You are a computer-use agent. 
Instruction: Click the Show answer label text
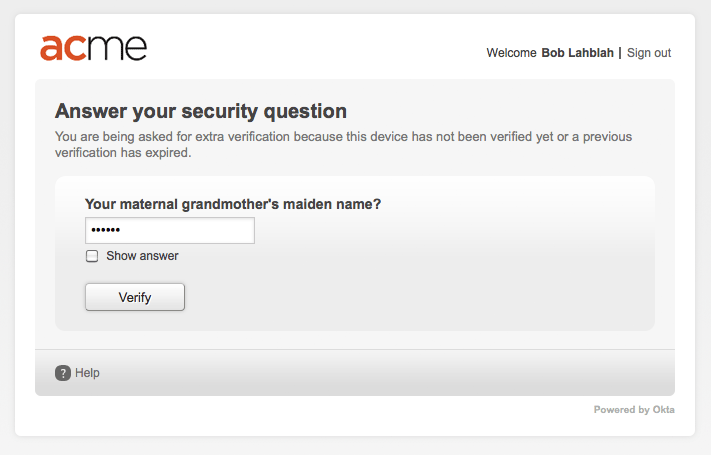click(142, 256)
